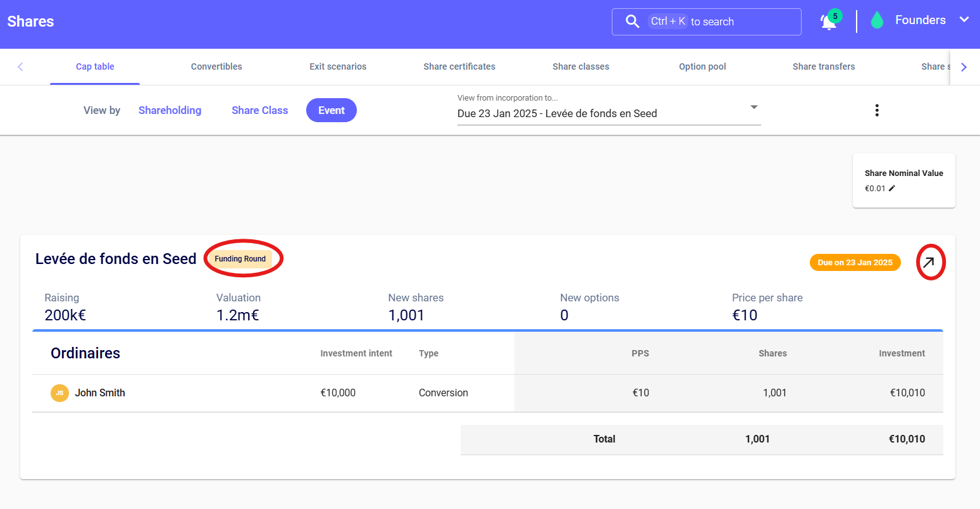The image size is (980, 509).
Task: Click John Smith's JS avatar
Action: (59, 393)
